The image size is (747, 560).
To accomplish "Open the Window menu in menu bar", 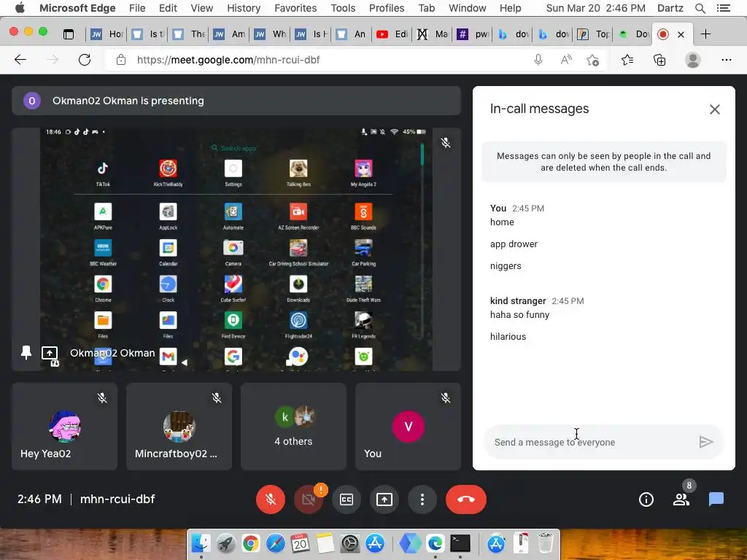I will (x=468, y=8).
